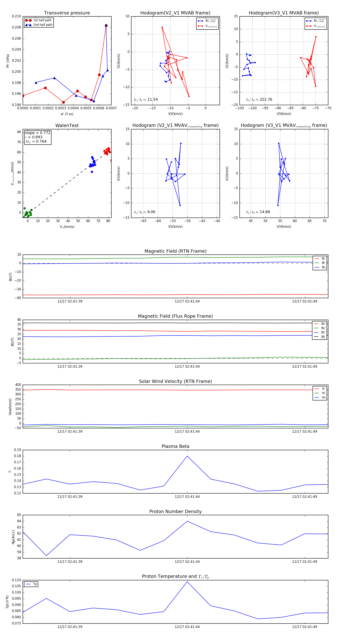Click the λ1/λ3 ≈ 222.76 annotation
The height and width of the screenshot is (644, 351).
(x=259, y=100)
